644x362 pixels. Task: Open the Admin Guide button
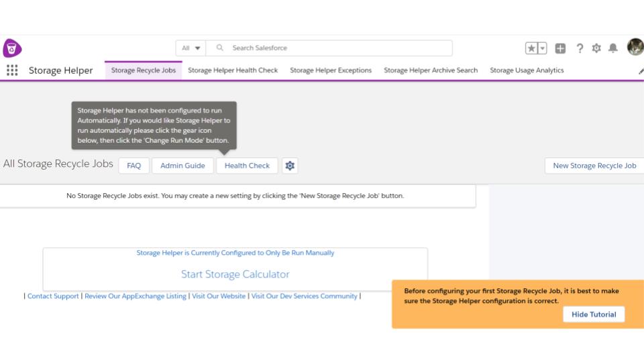pos(182,166)
